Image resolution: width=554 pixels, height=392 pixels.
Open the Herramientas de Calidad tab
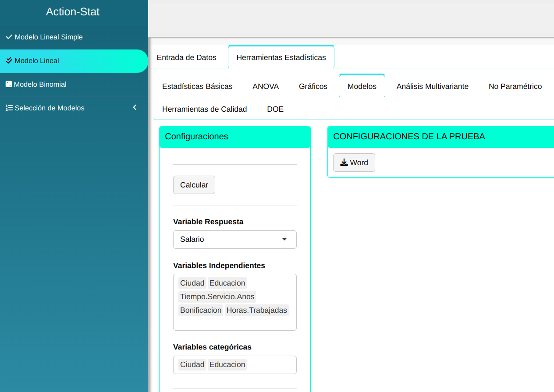tap(204, 109)
